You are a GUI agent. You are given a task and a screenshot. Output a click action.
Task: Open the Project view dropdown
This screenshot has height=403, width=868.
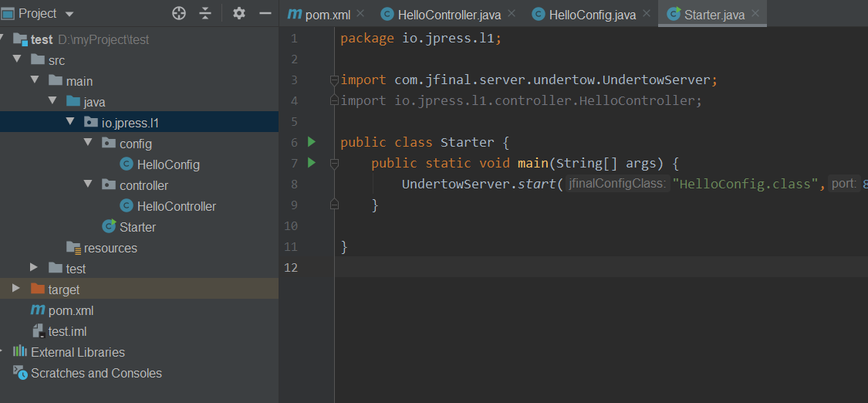69,14
